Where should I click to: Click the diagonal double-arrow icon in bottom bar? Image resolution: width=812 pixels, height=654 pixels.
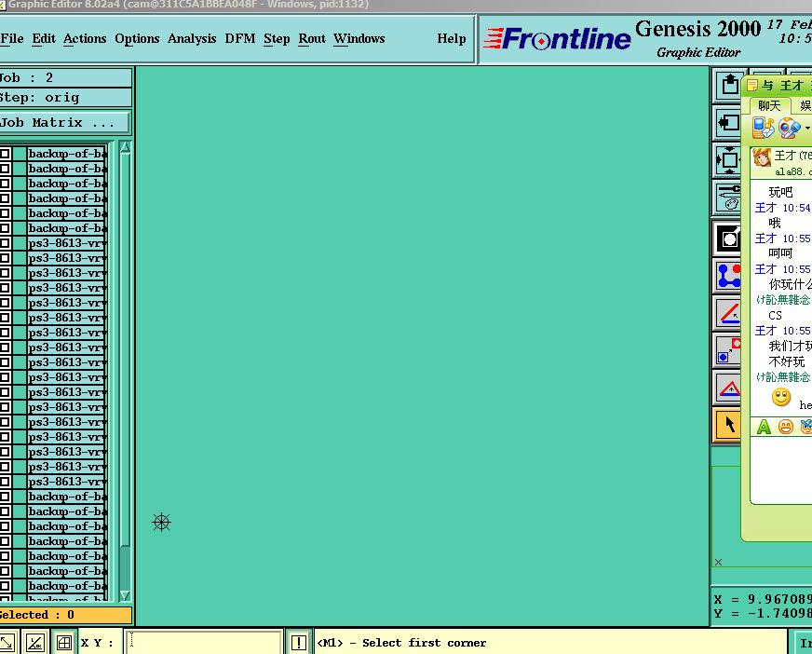(7, 643)
